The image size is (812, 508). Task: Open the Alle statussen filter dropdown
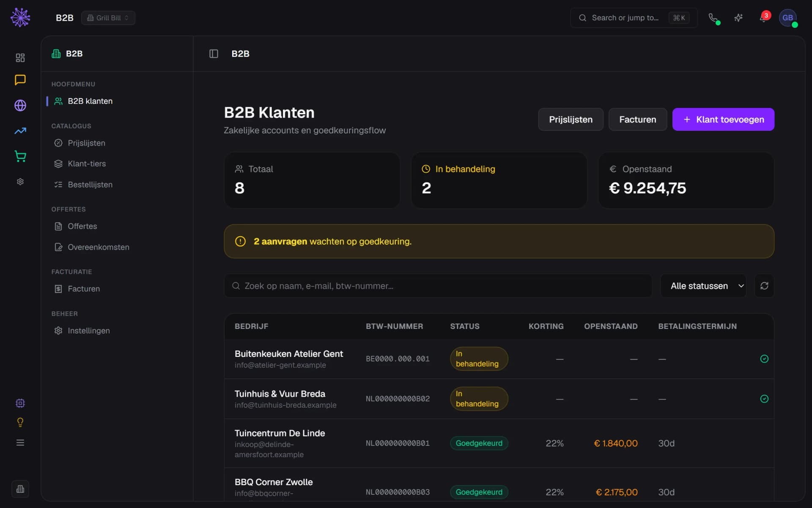(703, 286)
